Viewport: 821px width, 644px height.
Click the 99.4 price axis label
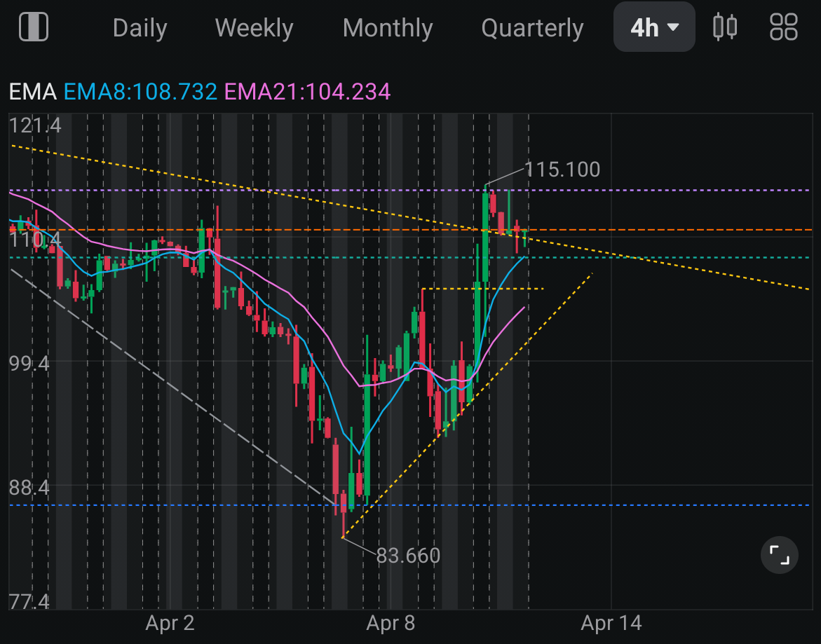coord(29,363)
